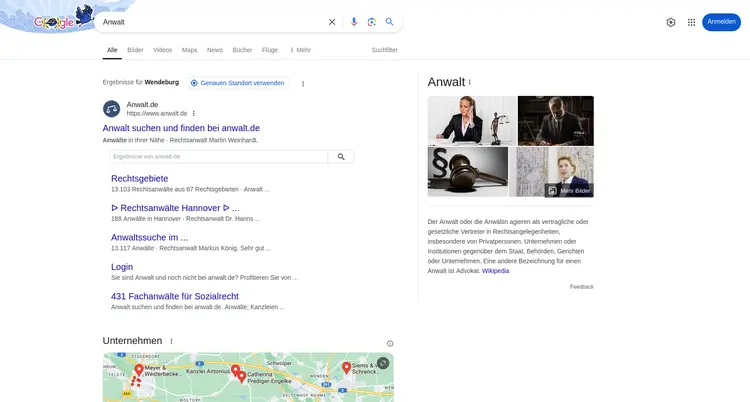Switch to the Flüge tab

pyautogui.click(x=270, y=50)
